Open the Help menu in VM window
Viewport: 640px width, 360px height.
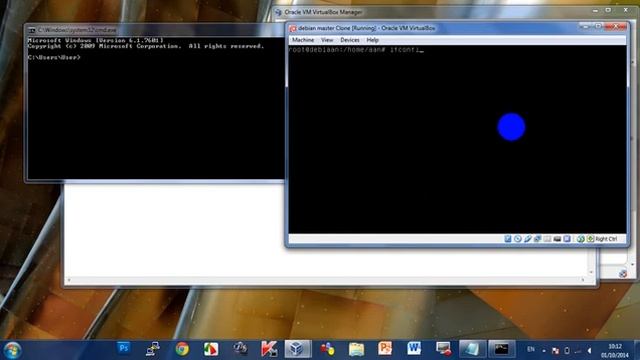[x=372, y=40]
